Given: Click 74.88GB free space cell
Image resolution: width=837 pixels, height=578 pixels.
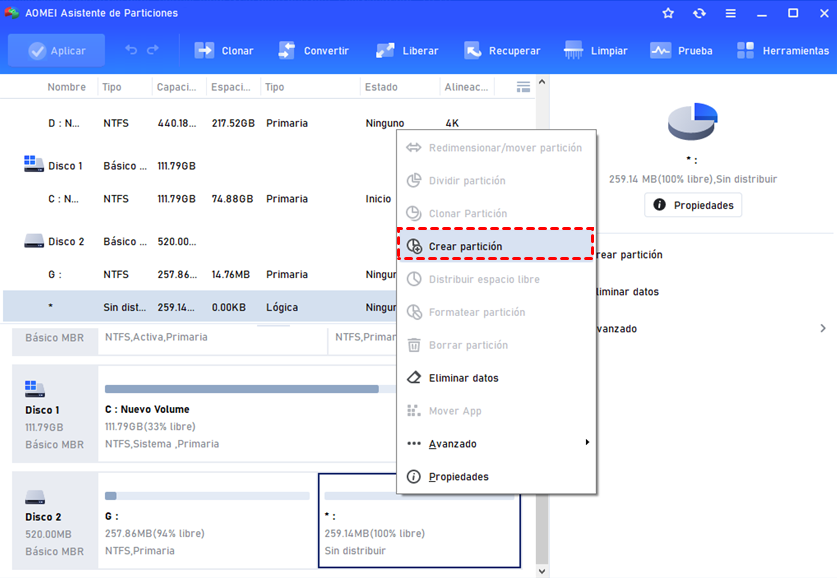Looking at the screenshot, I should click(x=232, y=199).
